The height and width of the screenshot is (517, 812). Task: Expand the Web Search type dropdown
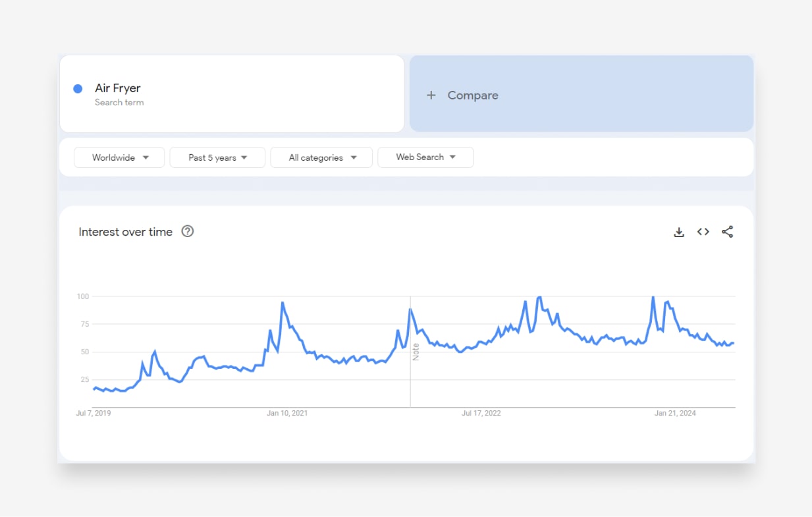pos(425,157)
